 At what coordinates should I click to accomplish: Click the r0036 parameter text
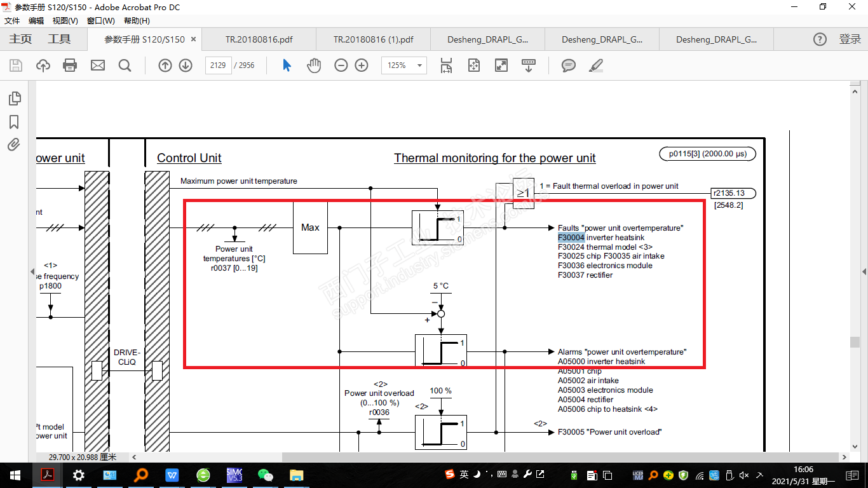coord(379,412)
